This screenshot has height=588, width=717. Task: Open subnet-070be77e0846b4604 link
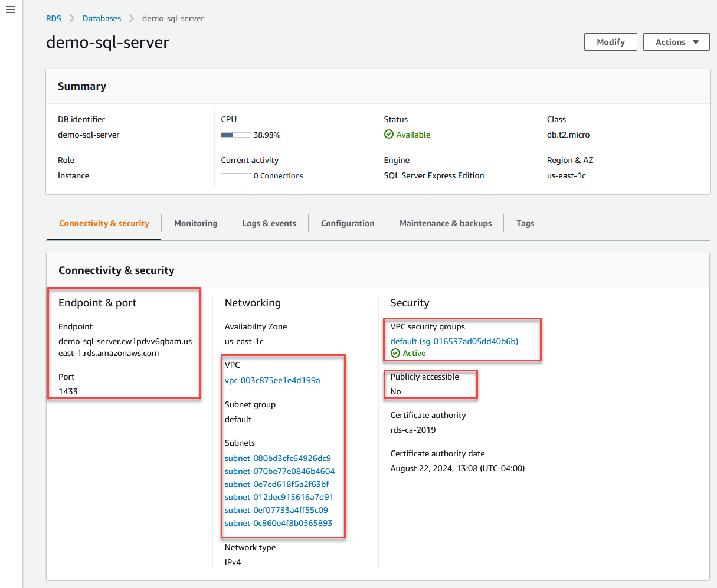pos(280,471)
